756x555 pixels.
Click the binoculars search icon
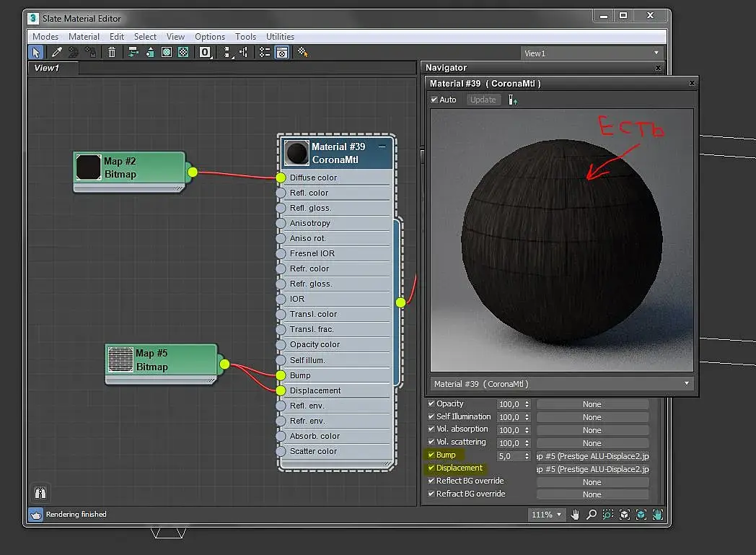tap(40, 493)
